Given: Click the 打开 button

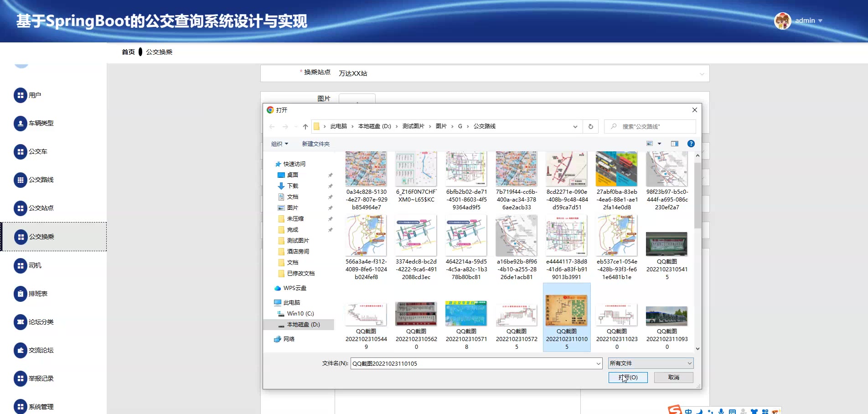Looking at the screenshot, I should coord(628,378).
